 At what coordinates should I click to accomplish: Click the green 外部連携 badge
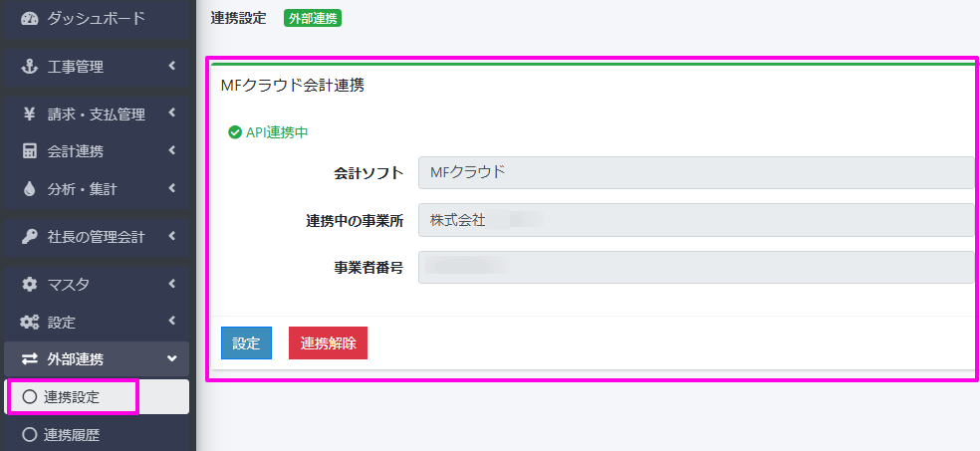pyautogui.click(x=313, y=18)
